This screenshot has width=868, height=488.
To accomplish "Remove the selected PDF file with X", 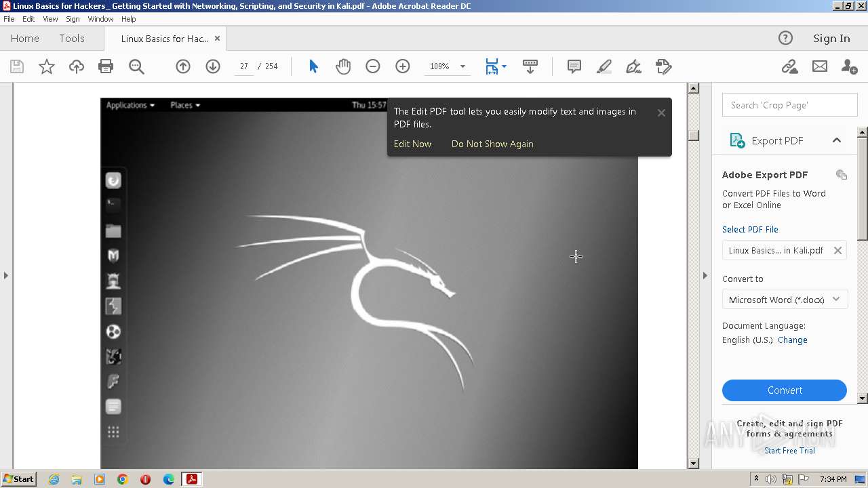I will 837,250.
